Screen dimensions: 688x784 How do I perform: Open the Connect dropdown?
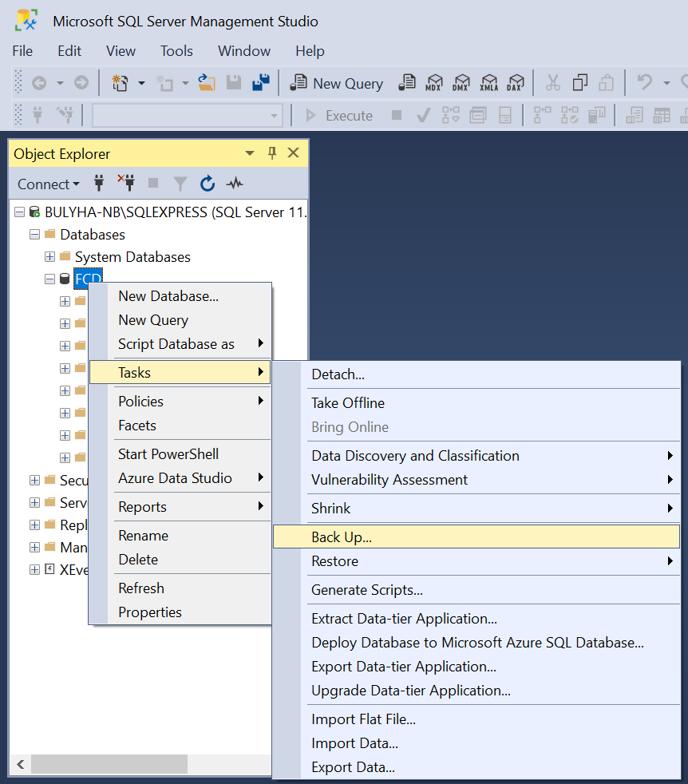(x=49, y=184)
